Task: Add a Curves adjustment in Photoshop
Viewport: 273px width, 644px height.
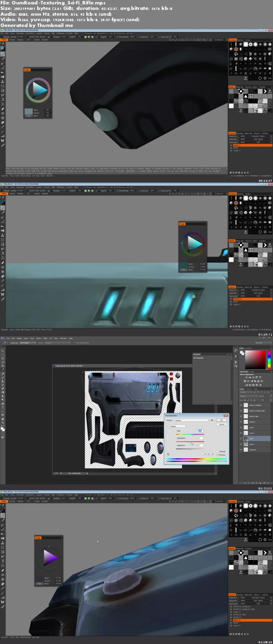Action: point(253,377)
